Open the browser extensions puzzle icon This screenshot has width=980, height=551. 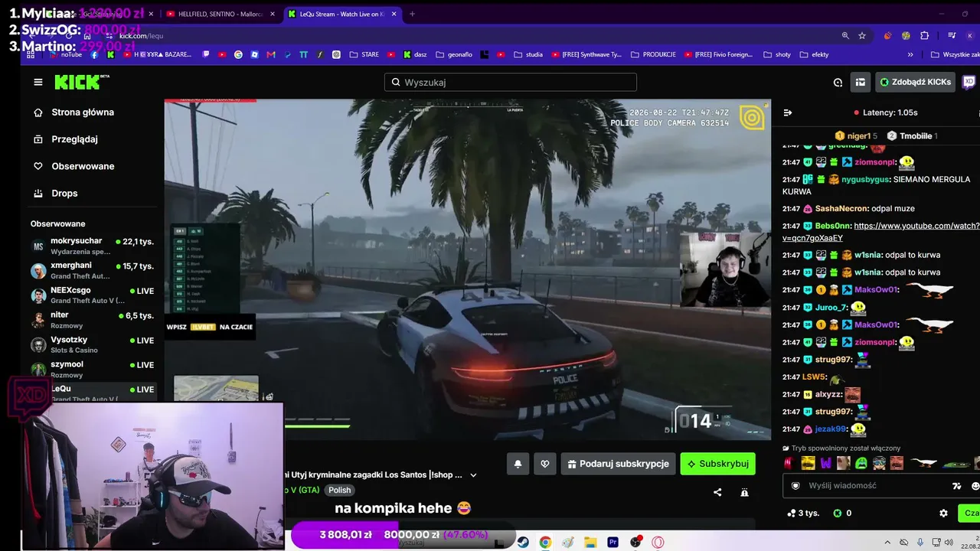pos(924,36)
